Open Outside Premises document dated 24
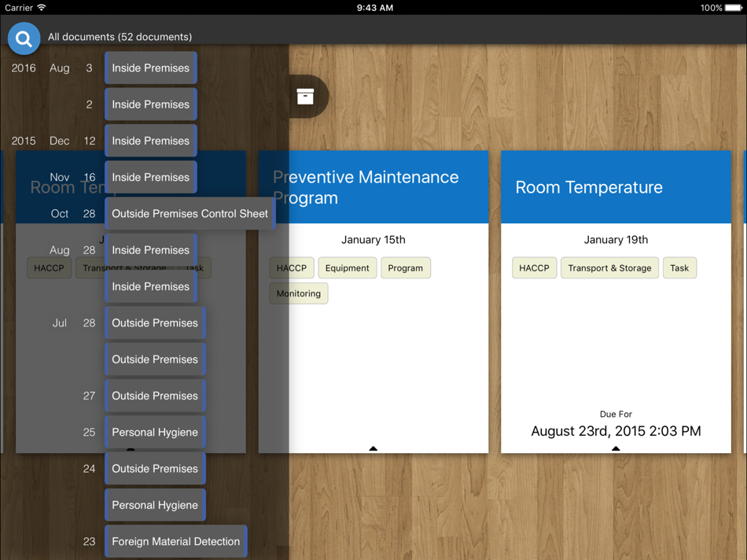Image resolution: width=747 pixels, height=560 pixels. click(x=155, y=469)
